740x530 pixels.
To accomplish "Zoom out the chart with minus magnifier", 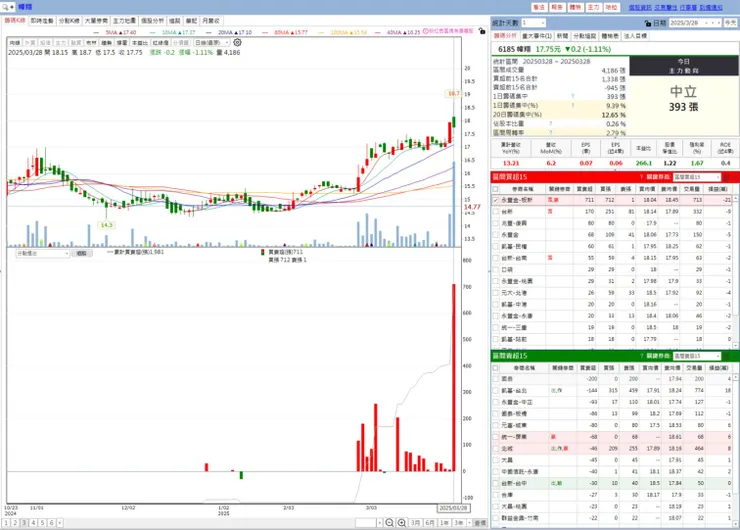I will click(x=389, y=522).
